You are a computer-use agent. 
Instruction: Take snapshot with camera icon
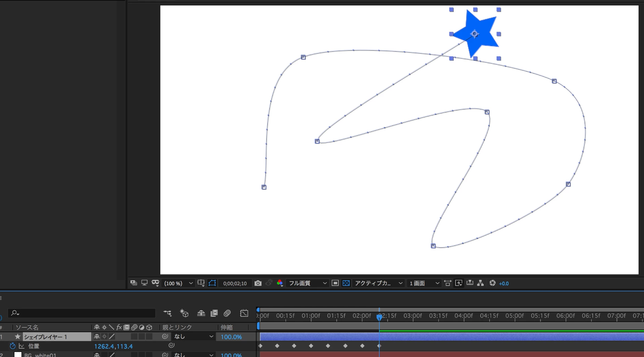(258, 283)
